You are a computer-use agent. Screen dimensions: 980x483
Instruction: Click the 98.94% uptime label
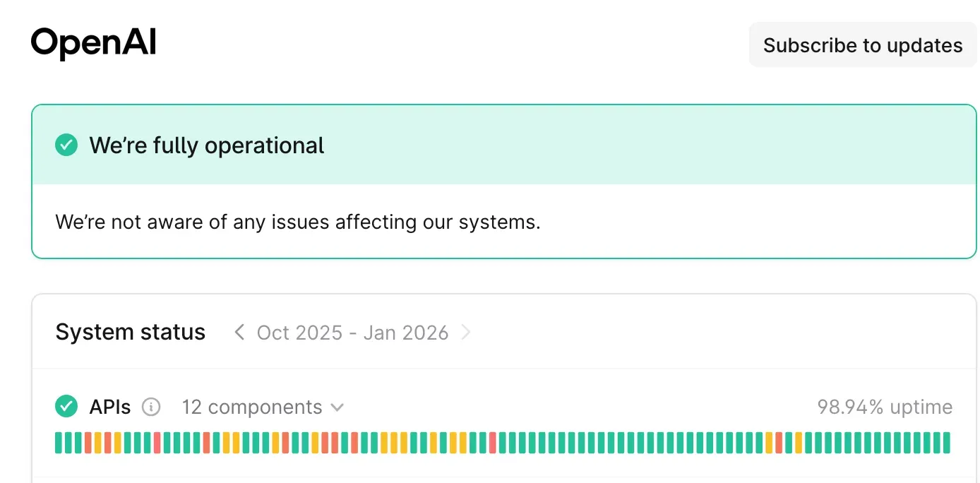885,407
